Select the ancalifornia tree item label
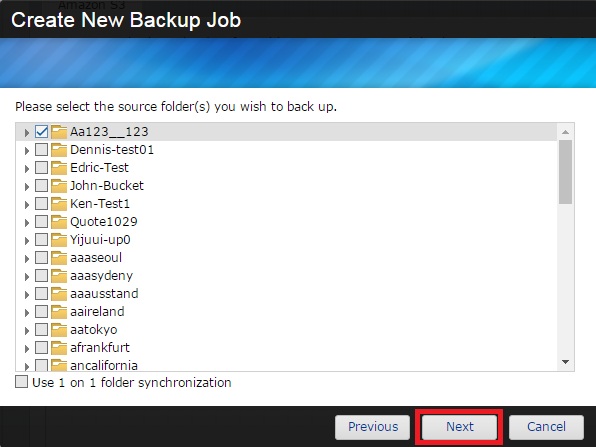The height and width of the screenshot is (447, 596). point(104,366)
